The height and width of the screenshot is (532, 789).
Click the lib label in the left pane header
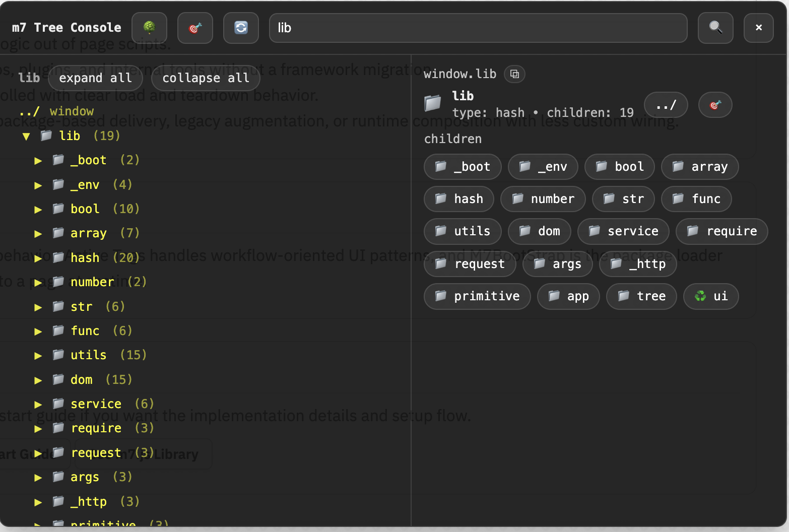(29, 78)
